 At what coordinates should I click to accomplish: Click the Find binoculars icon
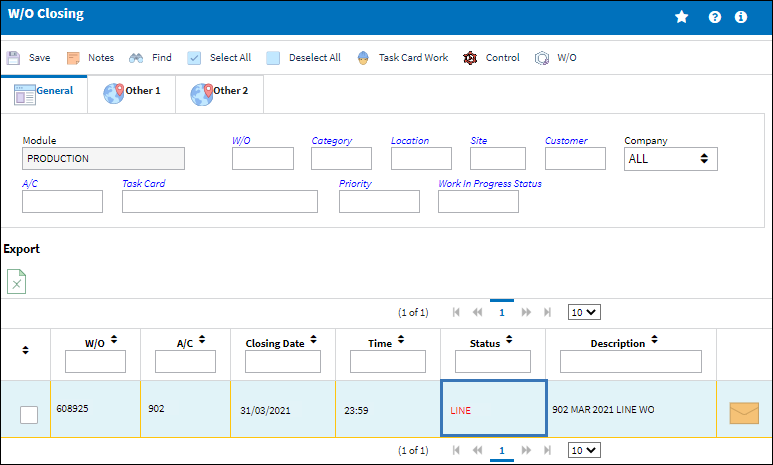coord(136,58)
